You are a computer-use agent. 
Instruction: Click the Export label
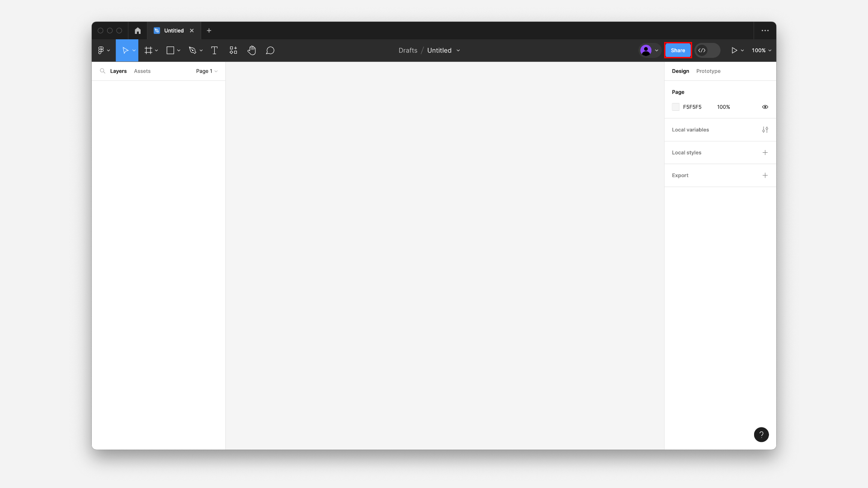pyautogui.click(x=680, y=175)
